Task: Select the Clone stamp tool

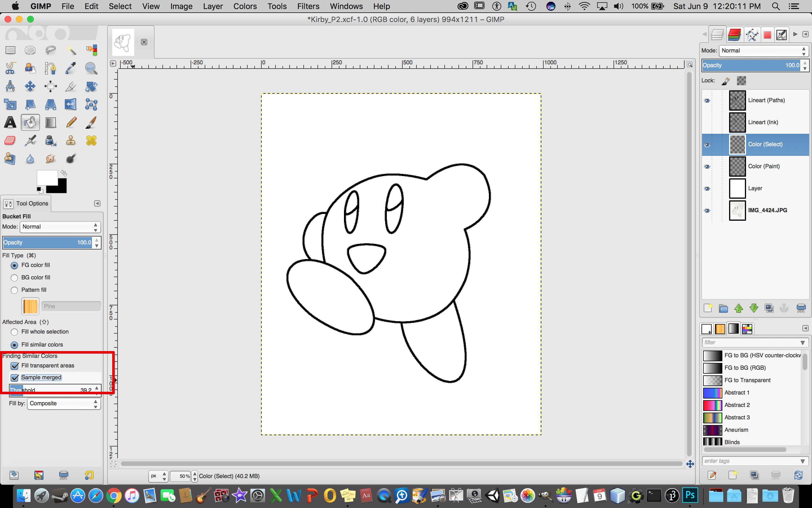Action: 71,141
